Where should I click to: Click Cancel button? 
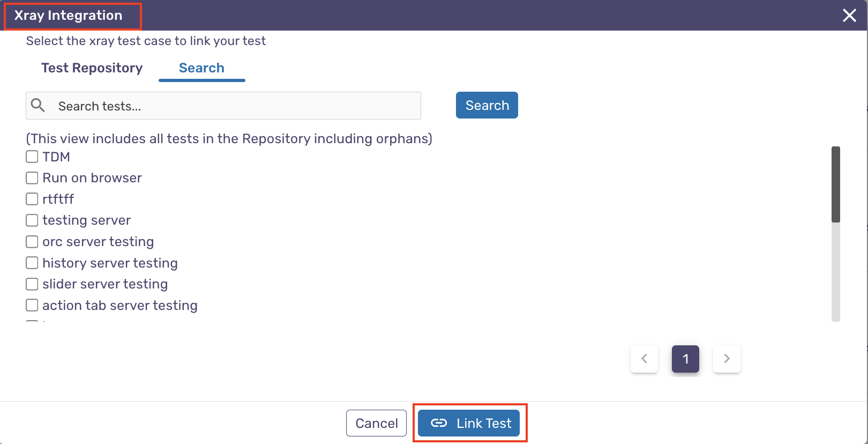(376, 423)
